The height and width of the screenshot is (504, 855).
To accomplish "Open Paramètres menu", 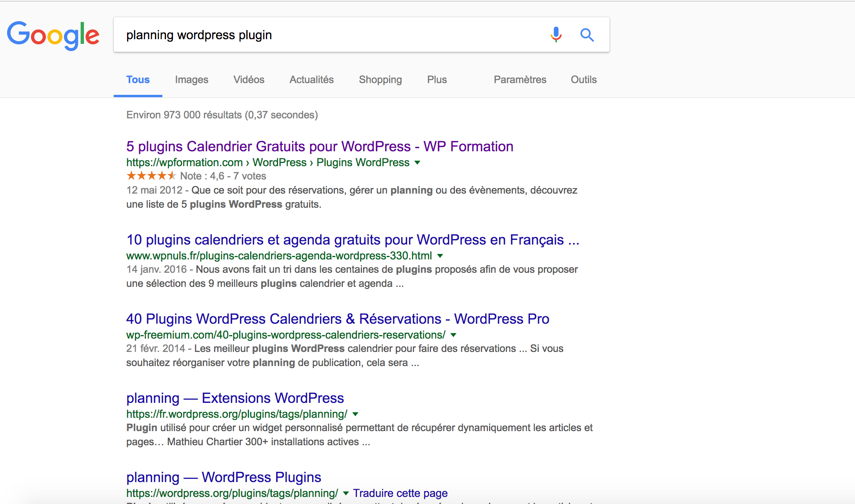I will [x=520, y=80].
